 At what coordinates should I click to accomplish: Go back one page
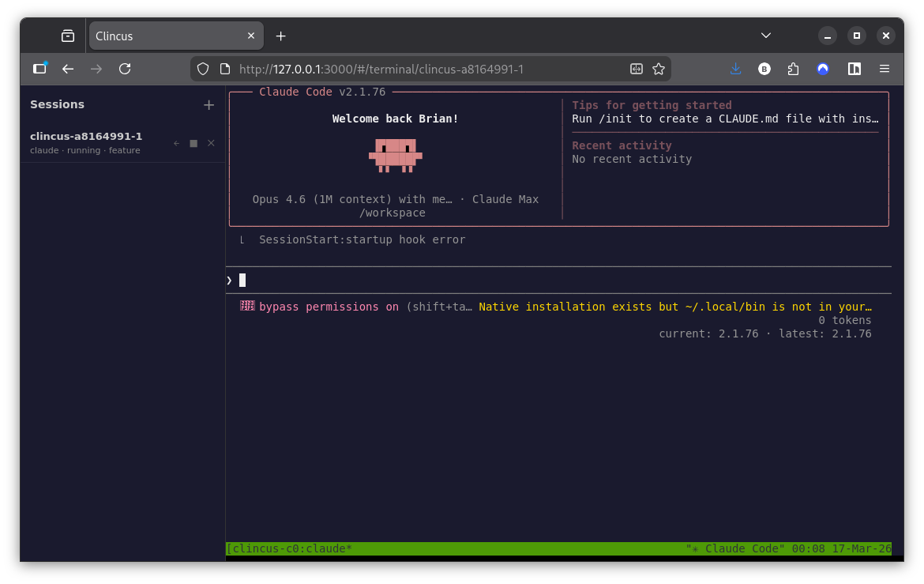(x=68, y=69)
